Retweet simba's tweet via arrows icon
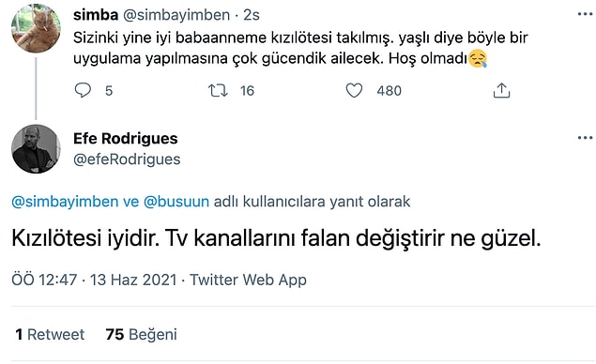 coord(218,90)
